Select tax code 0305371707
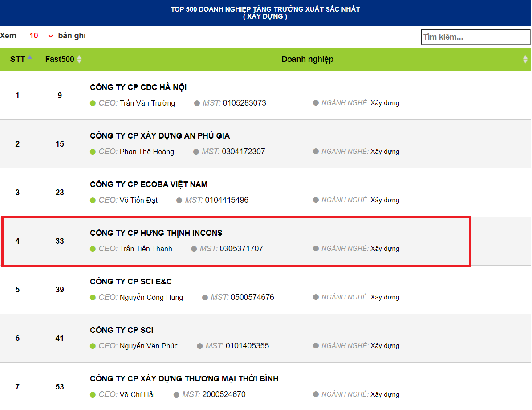The height and width of the screenshot is (410, 532). tap(241, 249)
